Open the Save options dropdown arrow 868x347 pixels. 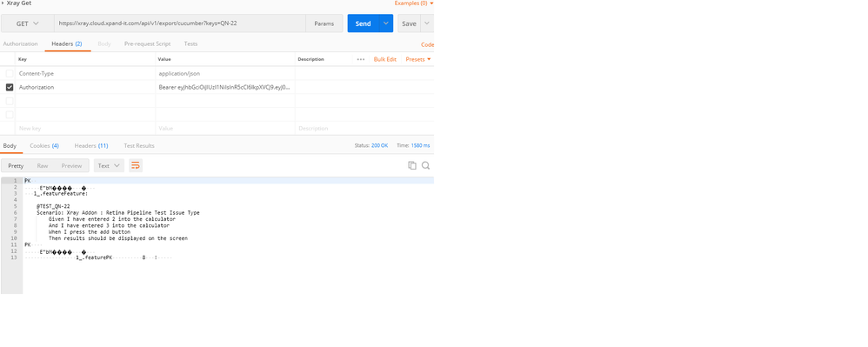click(427, 23)
